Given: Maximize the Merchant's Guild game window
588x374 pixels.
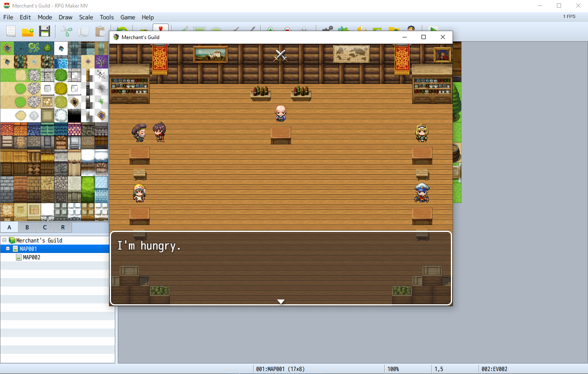Looking at the screenshot, I should pos(424,37).
